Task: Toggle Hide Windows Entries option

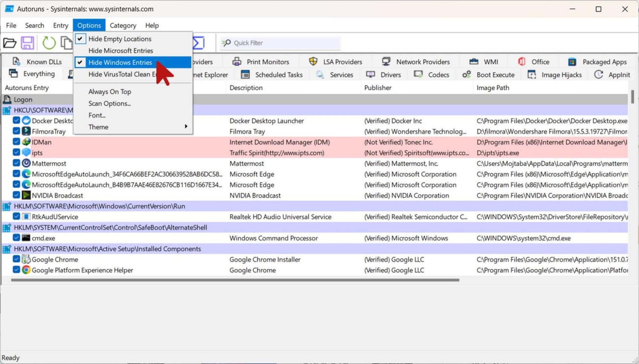Action: pos(133,62)
